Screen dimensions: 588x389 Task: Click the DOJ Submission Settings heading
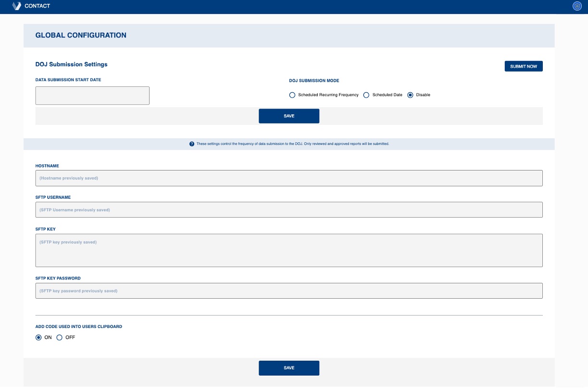[71, 64]
